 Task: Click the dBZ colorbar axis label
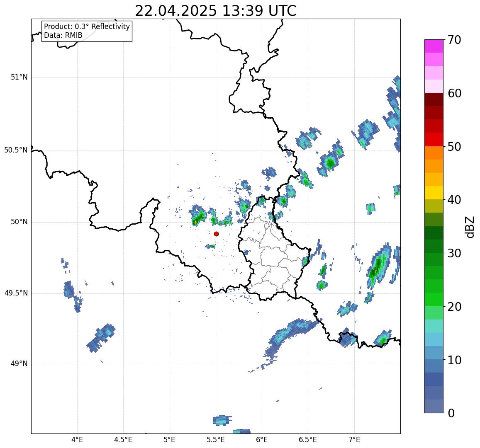pyautogui.click(x=469, y=227)
